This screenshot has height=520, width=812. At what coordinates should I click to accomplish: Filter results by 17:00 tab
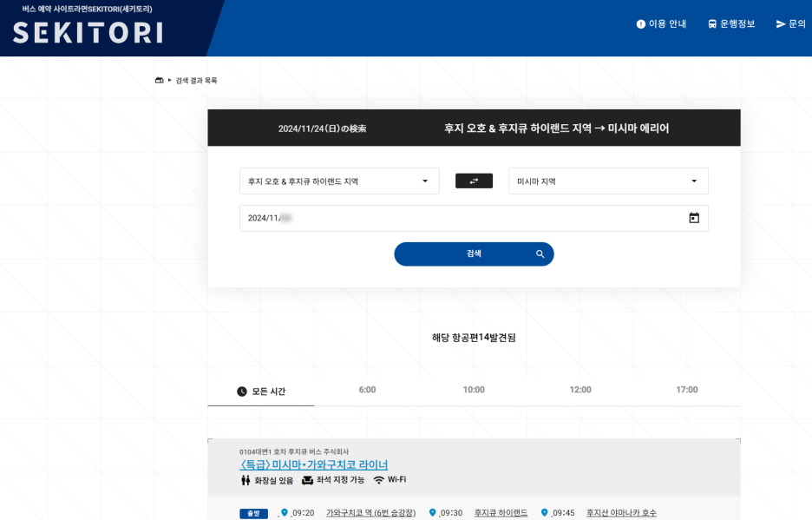687,390
